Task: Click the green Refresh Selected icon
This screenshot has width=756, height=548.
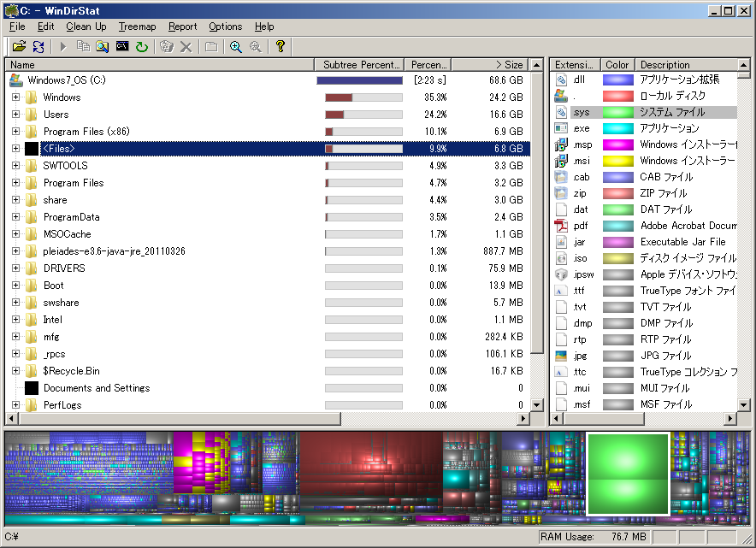Action: coord(141,46)
